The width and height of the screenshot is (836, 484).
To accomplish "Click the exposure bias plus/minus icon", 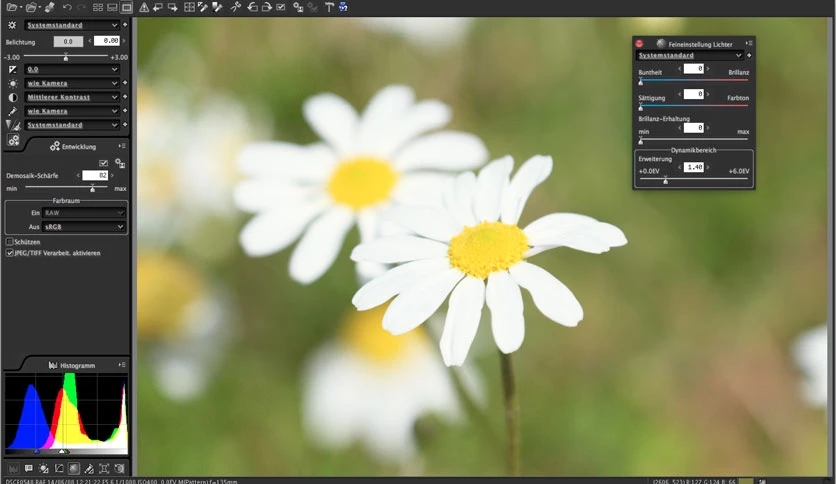I will tap(12, 69).
